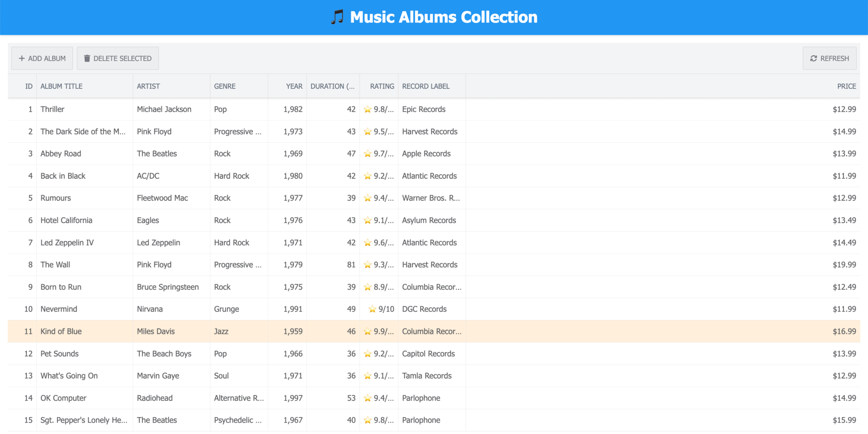This screenshot has height=434, width=868.
Task: Click Capitol Records label cell
Action: [x=432, y=354]
